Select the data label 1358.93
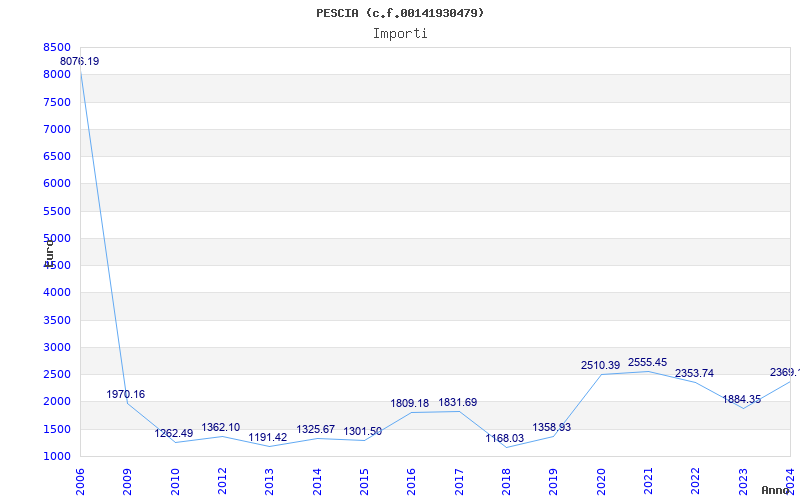The width and height of the screenshot is (800, 500). click(x=552, y=428)
